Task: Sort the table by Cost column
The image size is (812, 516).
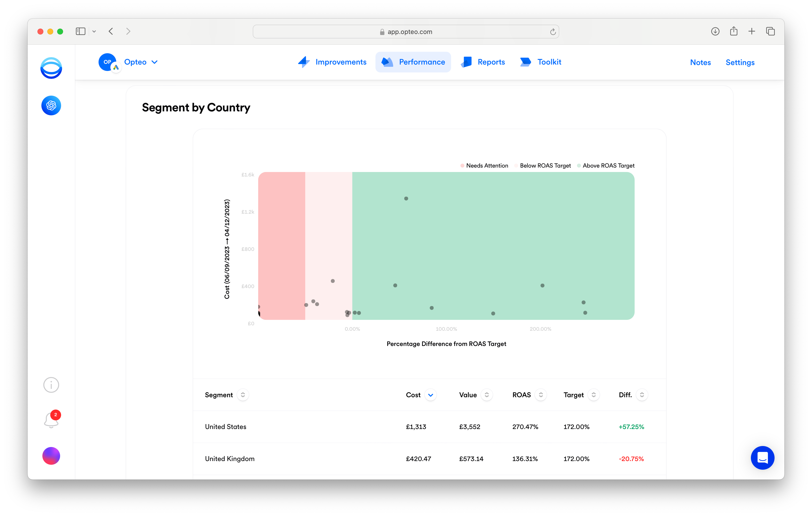Action: (x=431, y=395)
